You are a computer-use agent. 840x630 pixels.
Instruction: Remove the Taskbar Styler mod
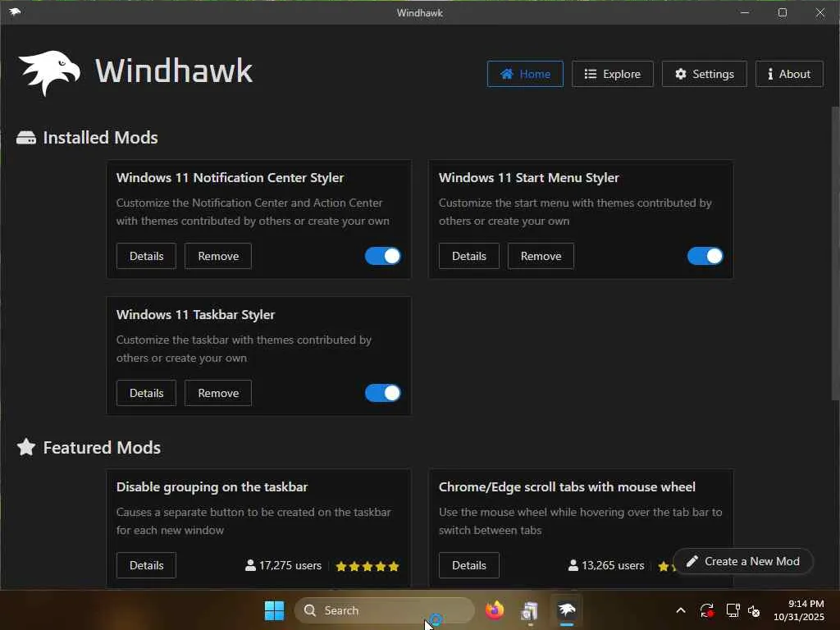(218, 393)
